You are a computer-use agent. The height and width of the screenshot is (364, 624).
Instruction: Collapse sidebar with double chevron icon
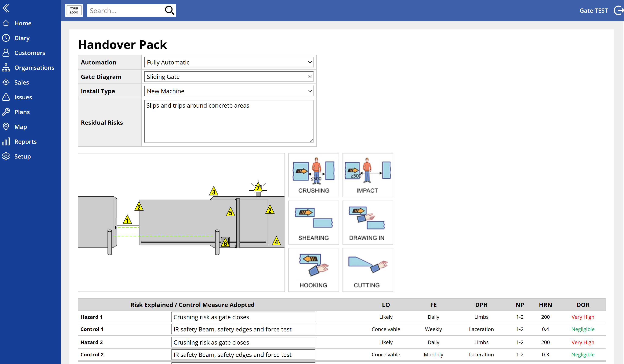click(6, 8)
